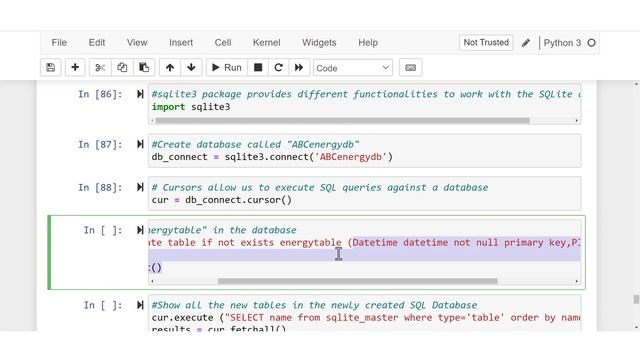This screenshot has width=640, height=360.
Task: Insert a new cell below with plus icon
Action: coord(75,67)
